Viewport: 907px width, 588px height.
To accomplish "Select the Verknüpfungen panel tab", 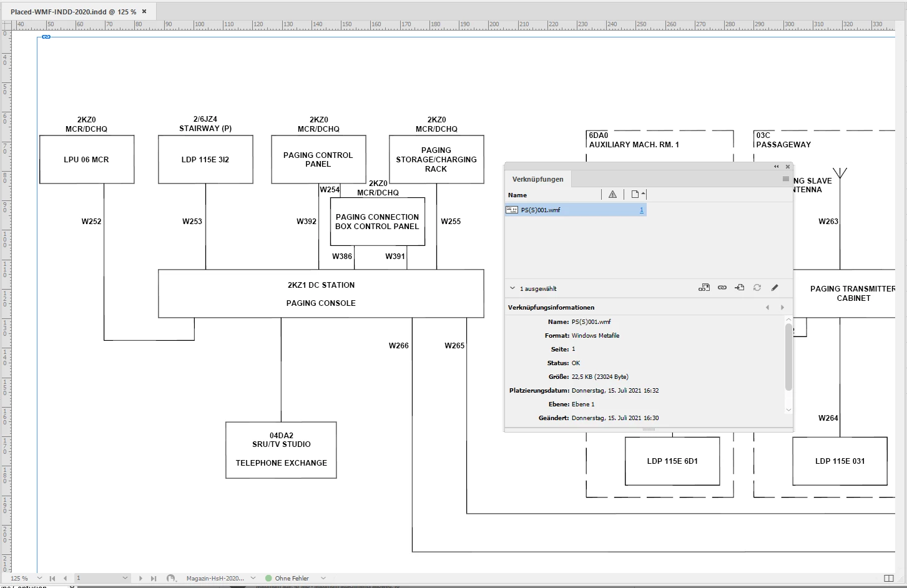I will pos(537,179).
